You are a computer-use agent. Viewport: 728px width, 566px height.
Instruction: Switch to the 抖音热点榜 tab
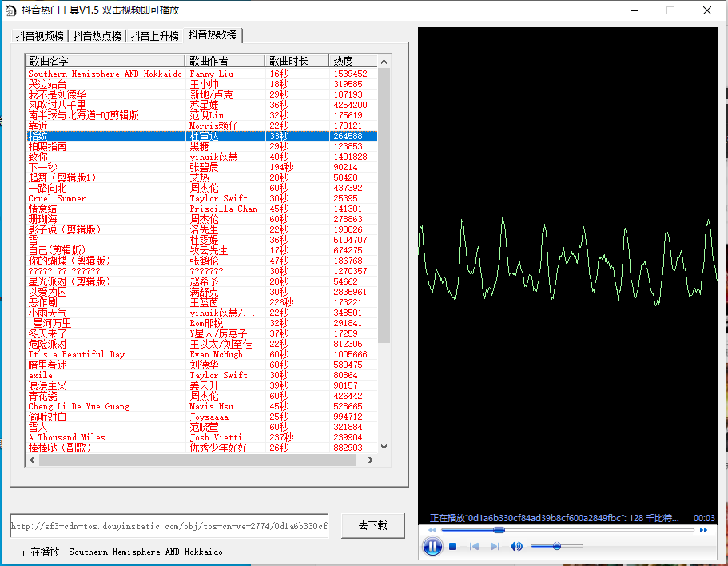[97, 36]
